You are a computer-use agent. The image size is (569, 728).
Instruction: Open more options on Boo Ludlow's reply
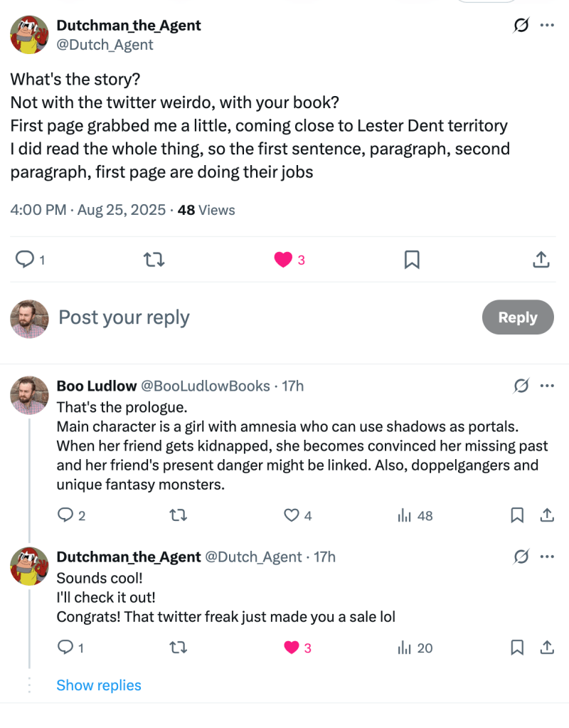pyautogui.click(x=547, y=386)
